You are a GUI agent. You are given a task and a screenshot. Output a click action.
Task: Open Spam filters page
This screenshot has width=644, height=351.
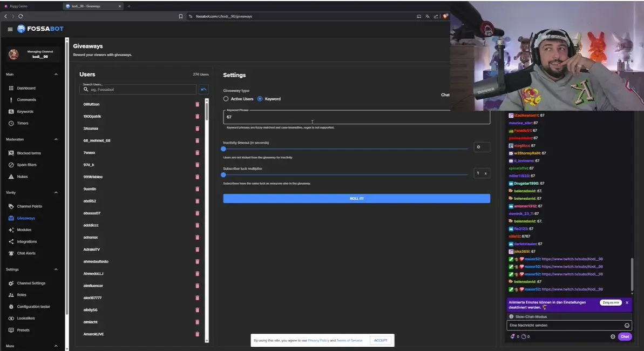point(26,164)
